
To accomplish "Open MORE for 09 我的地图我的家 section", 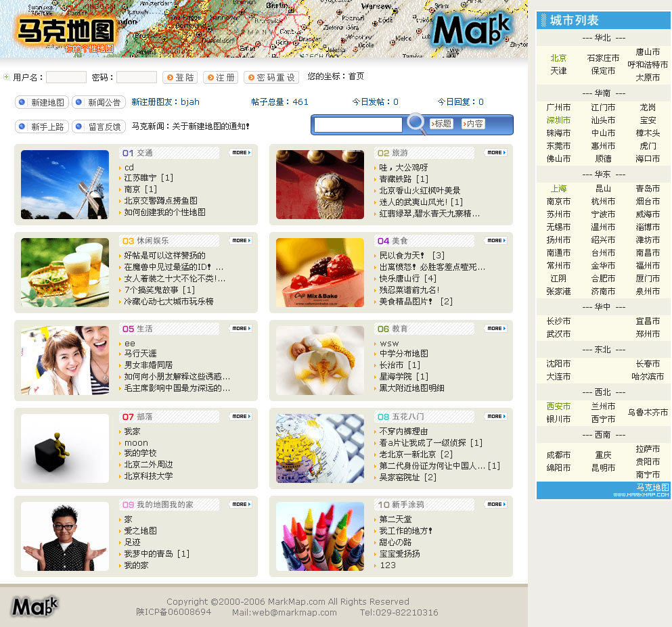I will click(242, 504).
